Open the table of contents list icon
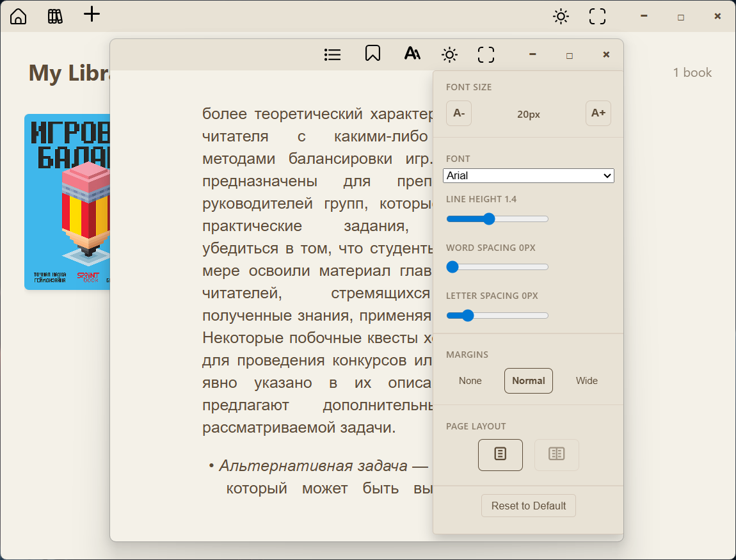 332,54
